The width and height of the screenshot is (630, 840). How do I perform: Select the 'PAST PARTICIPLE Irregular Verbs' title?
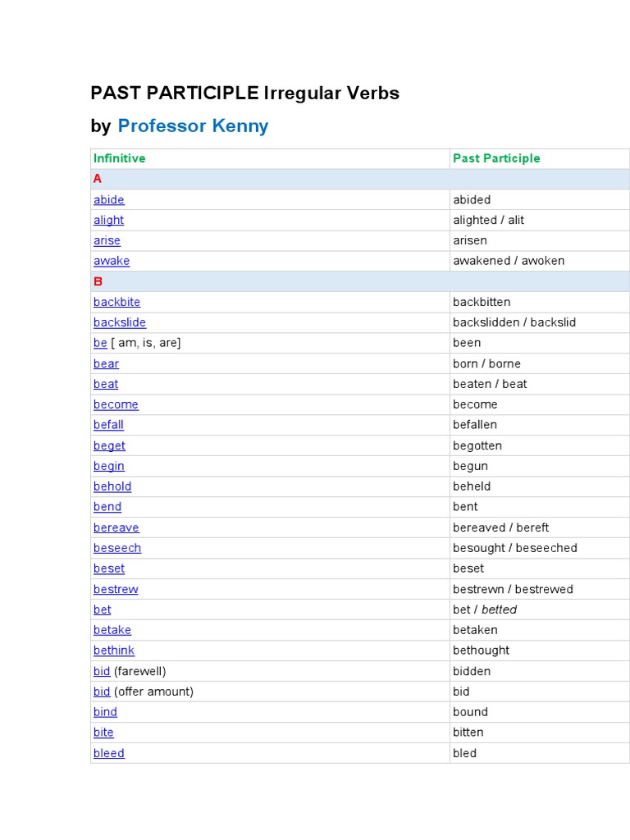click(x=244, y=93)
